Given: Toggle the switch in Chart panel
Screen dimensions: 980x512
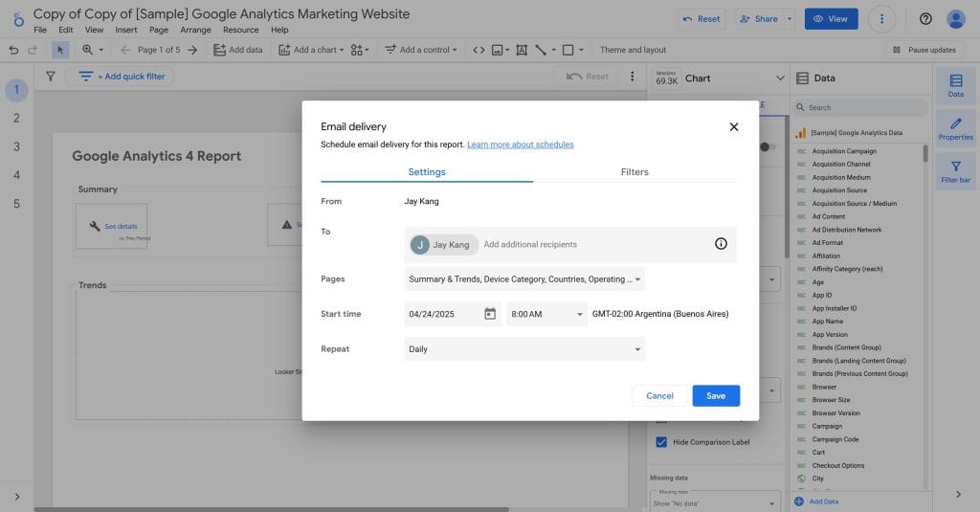Looking at the screenshot, I should point(768,147).
